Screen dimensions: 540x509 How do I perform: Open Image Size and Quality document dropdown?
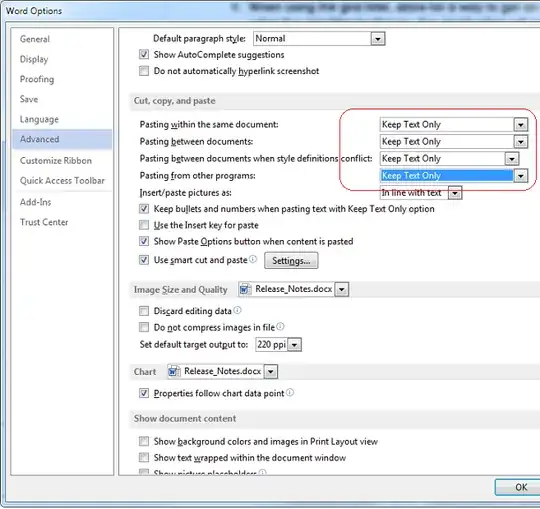(x=342, y=289)
